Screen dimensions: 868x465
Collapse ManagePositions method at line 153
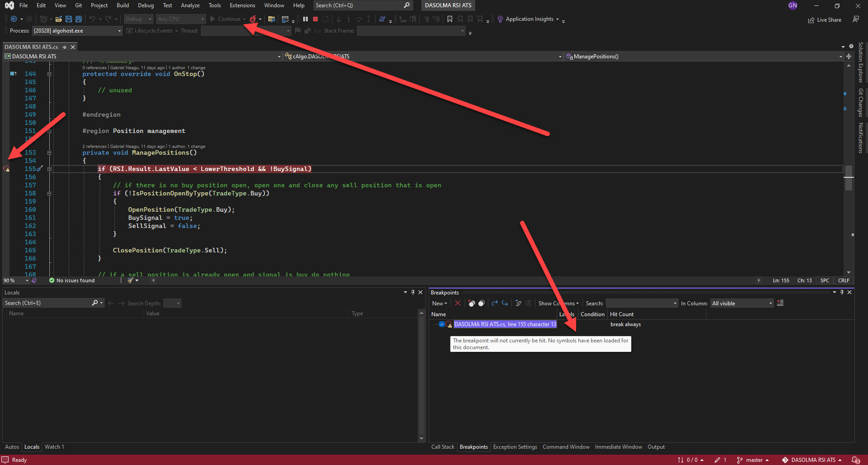49,152
